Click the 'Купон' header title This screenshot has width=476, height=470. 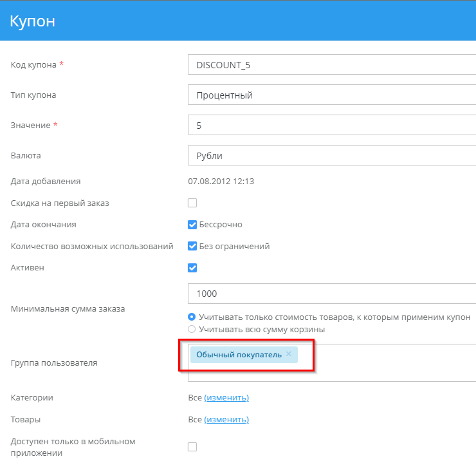click(x=33, y=21)
